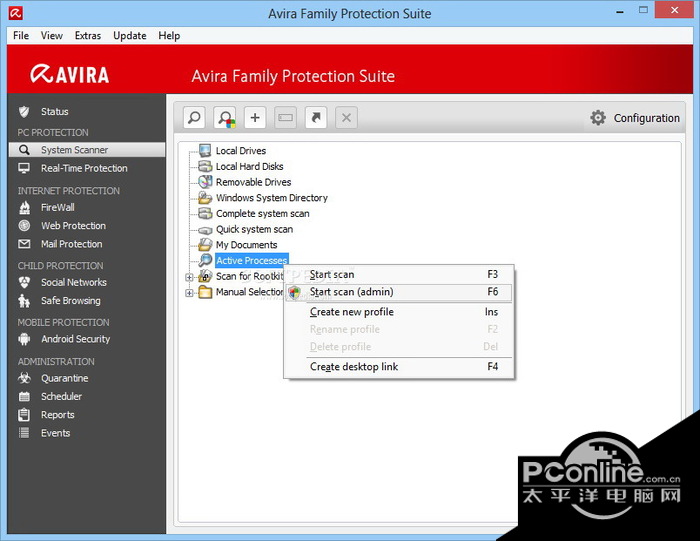700x541 pixels.
Task: Click the start scan as admin toolbar icon
Action: [x=225, y=118]
